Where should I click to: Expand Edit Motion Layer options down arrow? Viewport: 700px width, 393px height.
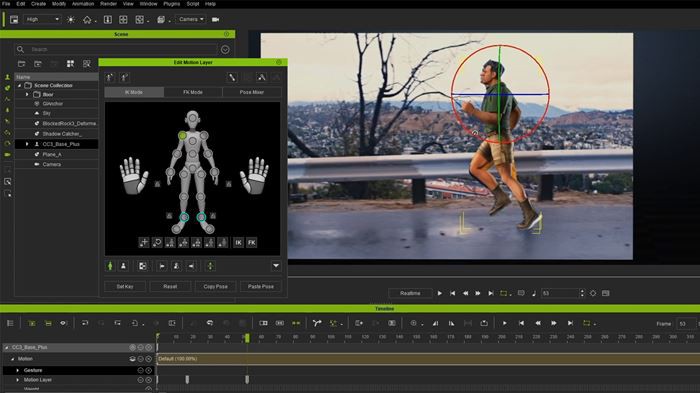pos(276,266)
